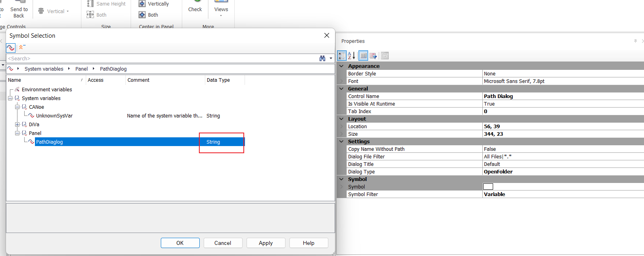The height and width of the screenshot is (256, 644).
Task: Collapse the CANoe namespace node
Action: coord(17,107)
